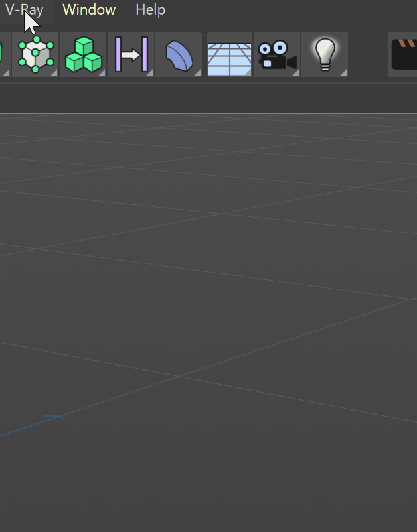Open the Window menu
Screen dimensions: 417x532
point(89,10)
